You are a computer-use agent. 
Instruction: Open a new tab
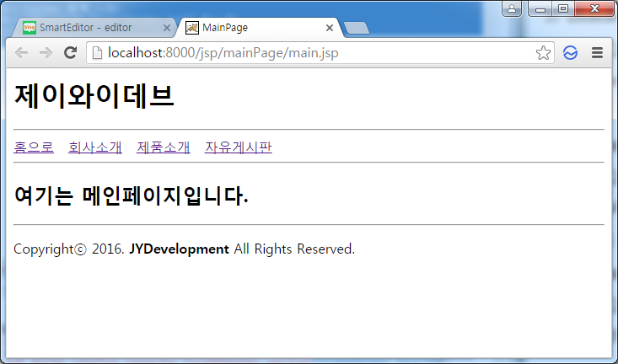point(357,28)
